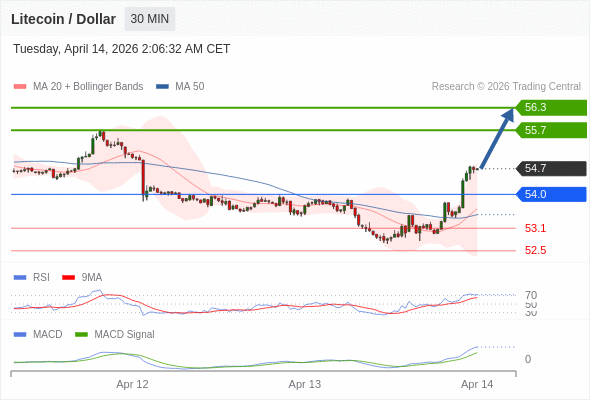
Task: Click the 56.3 green resistance label
Action: [551, 108]
